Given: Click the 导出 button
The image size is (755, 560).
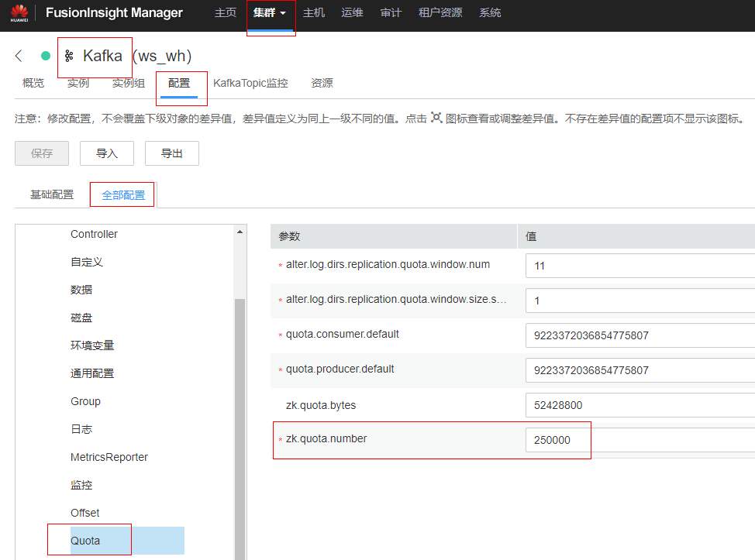Looking at the screenshot, I should (x=172, y=153).
